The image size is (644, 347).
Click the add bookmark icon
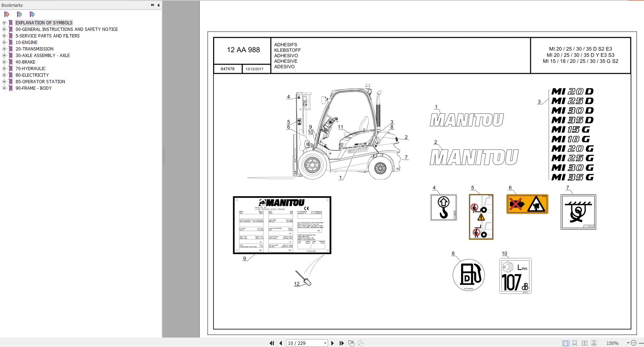(x=19, y=15)
